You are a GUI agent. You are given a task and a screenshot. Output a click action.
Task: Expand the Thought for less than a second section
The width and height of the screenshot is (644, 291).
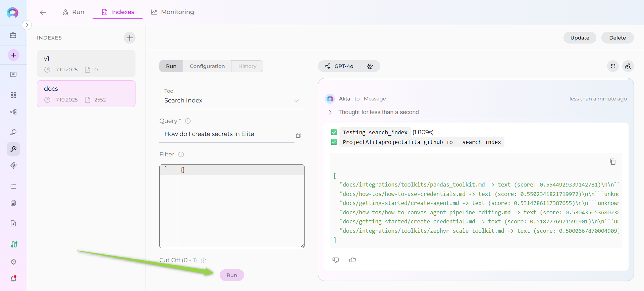pos(330,112)
